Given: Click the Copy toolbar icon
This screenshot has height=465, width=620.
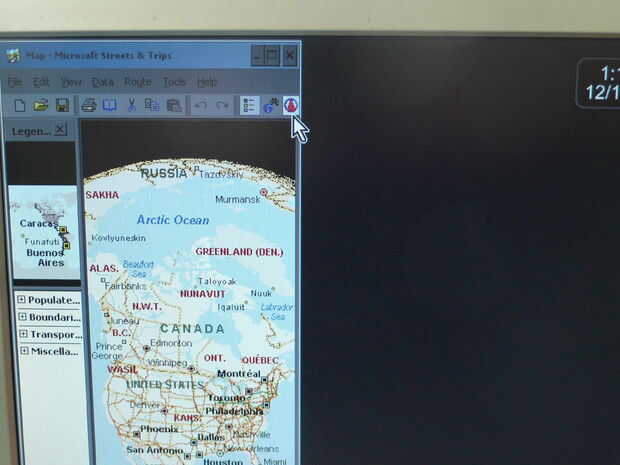Looking at the screenshot, I should click(152, 105).
